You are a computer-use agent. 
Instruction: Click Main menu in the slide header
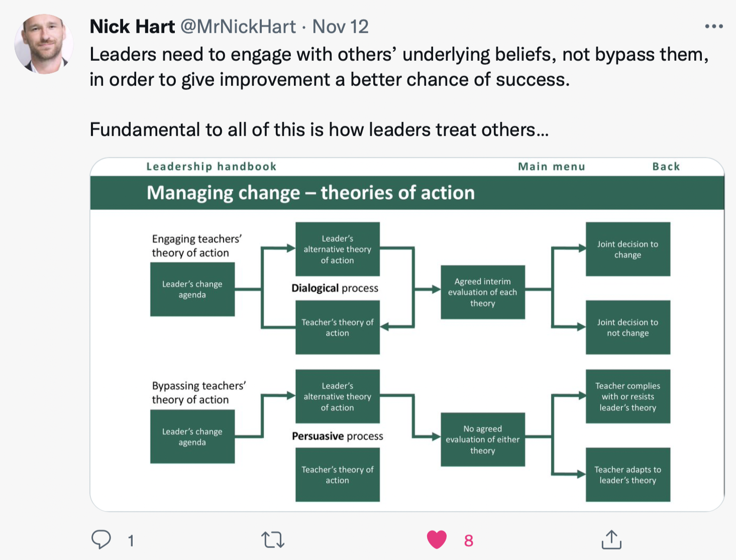coord(551,167)
